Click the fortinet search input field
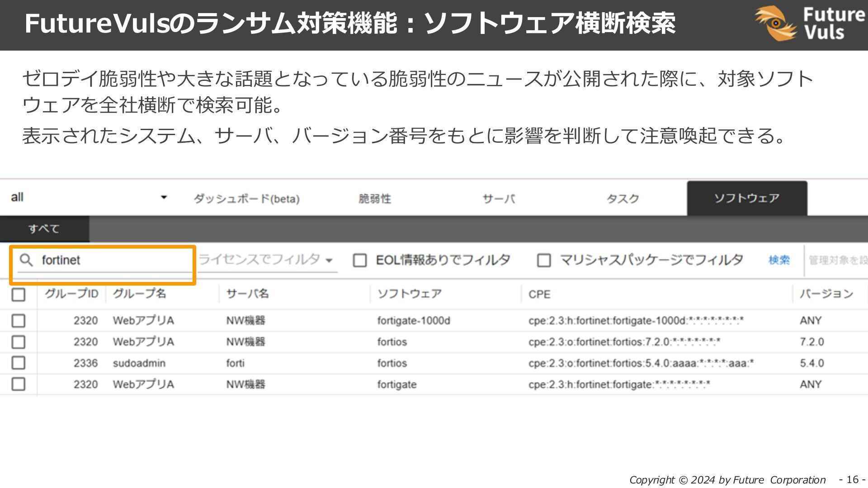The width and height of the screenshot is (868, 488). tap(113, 260)
